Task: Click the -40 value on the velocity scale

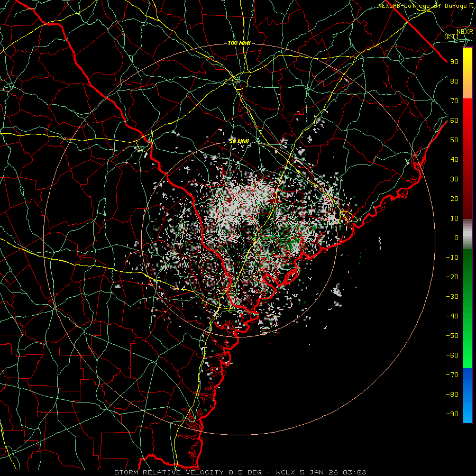Action: click(x=452, y=316)
